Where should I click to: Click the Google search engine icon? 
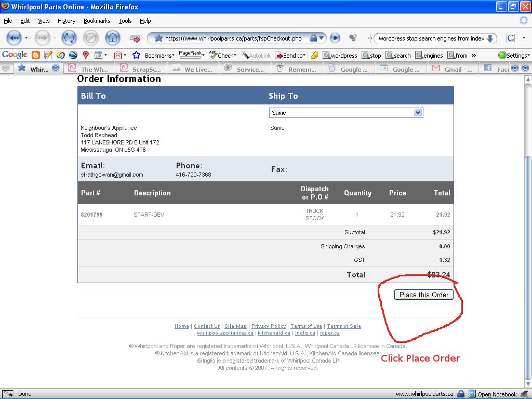511,38
